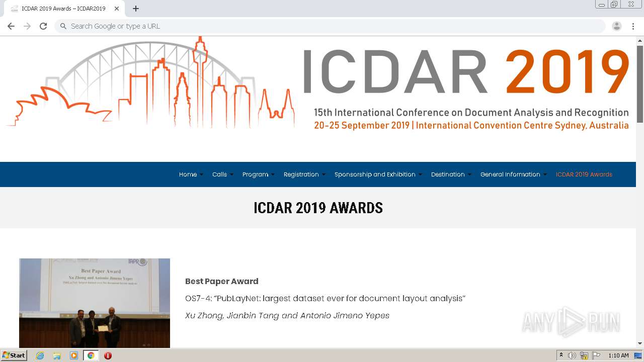Click the PubLayNet paper title text
Image resolution: width=644 pixels, height=362 pixels.
325,298
